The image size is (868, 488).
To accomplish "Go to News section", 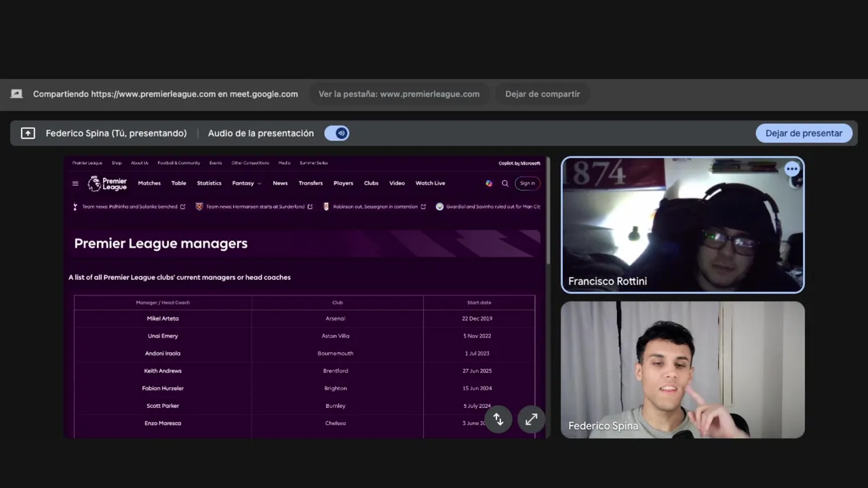I will pos(280,183).
